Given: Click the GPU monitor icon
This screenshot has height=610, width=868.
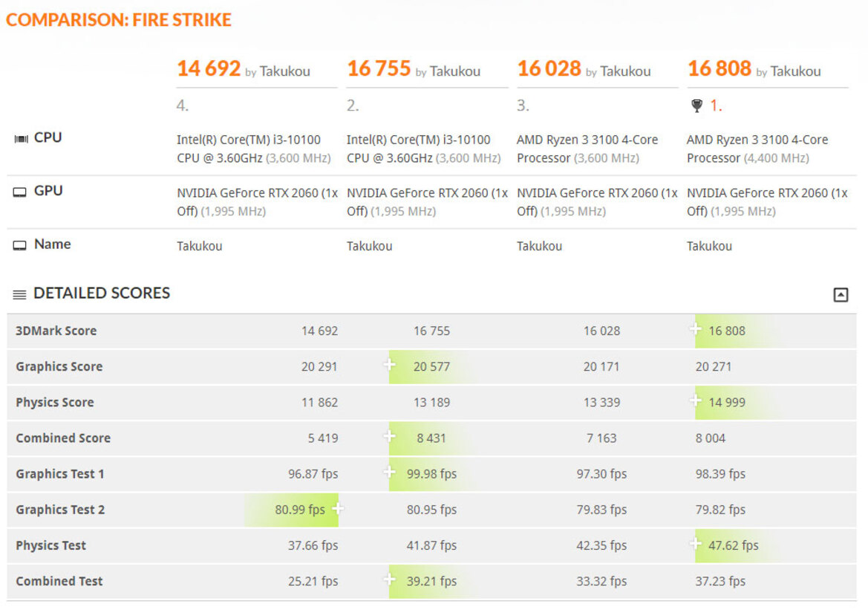Looking at the screenshot, I should click(x=20, y=192).
